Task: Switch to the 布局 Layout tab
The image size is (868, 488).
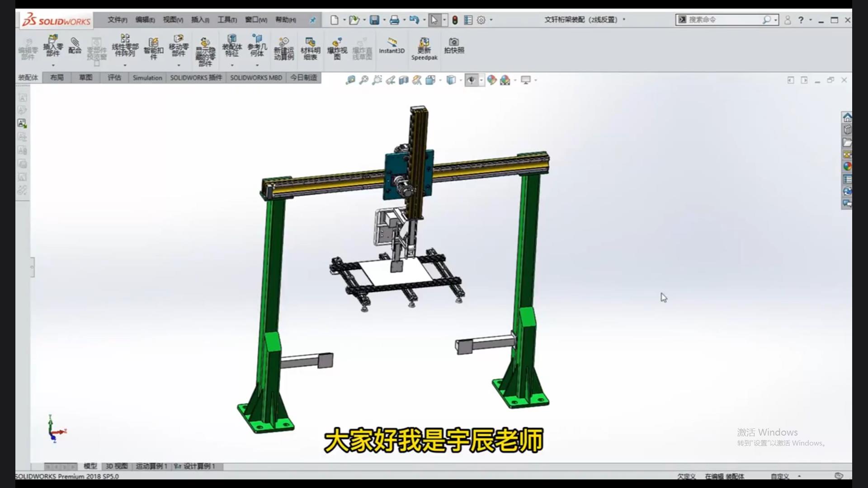Action: (57, 78)
